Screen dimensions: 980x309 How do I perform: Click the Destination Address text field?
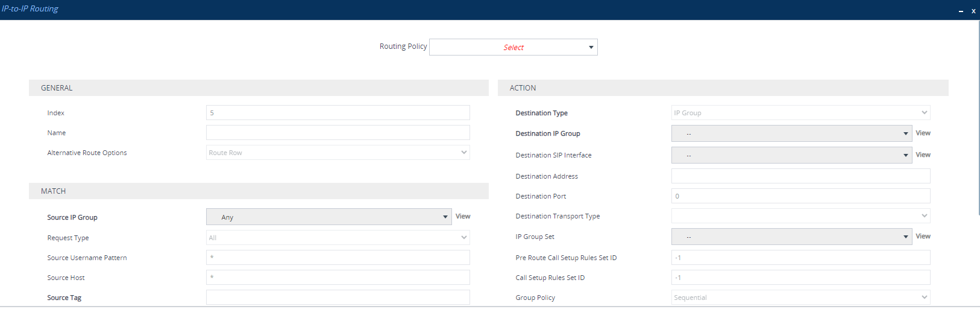click(800, 176)
